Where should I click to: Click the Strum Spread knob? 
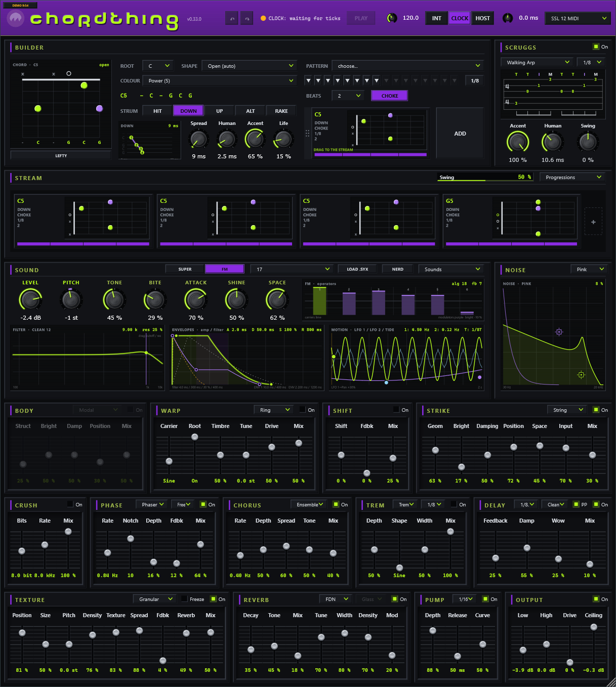(198, 139)
